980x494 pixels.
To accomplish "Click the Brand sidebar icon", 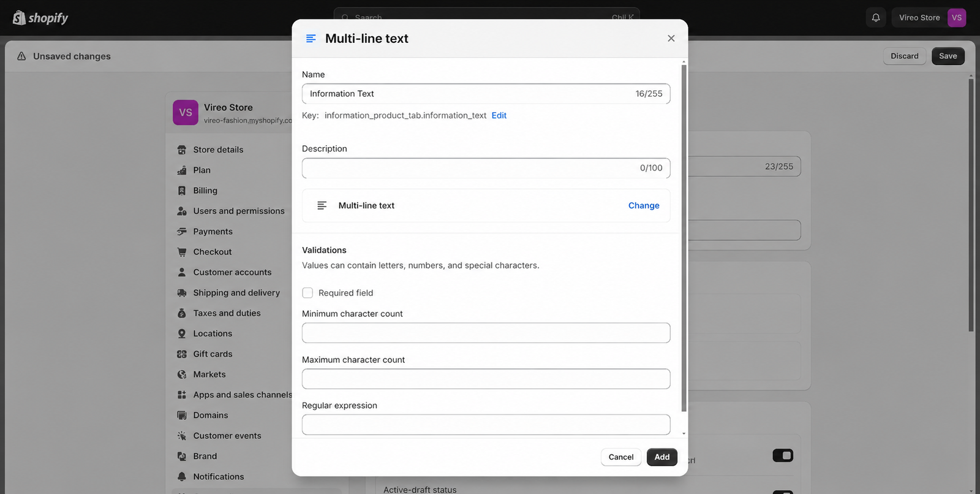I will [182, 456].
